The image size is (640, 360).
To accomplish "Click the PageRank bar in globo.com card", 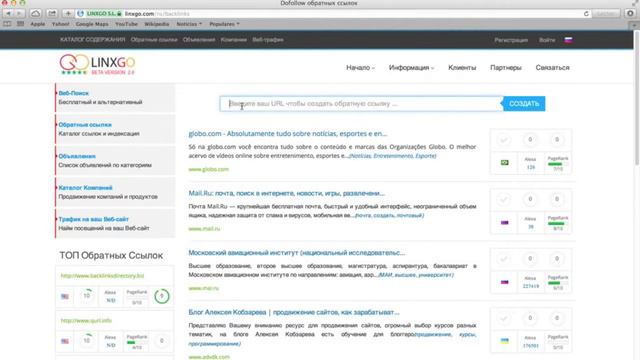I will coord(558,163).
